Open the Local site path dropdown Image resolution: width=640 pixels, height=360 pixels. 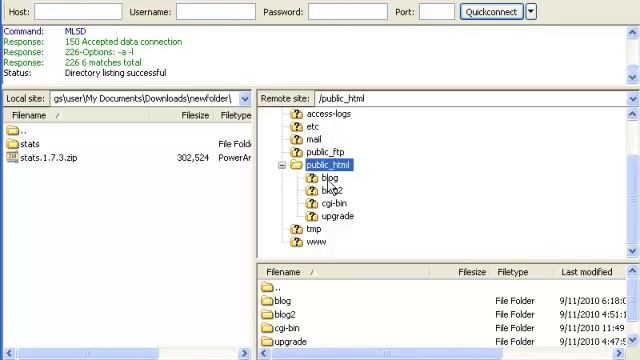245,99
